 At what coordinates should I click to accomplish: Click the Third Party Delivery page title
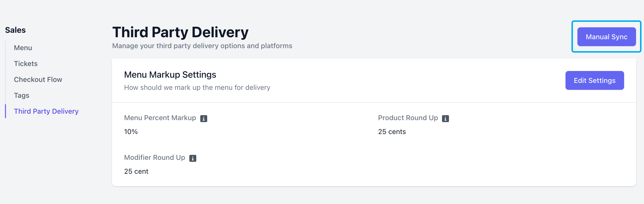(x=180, y=32)
